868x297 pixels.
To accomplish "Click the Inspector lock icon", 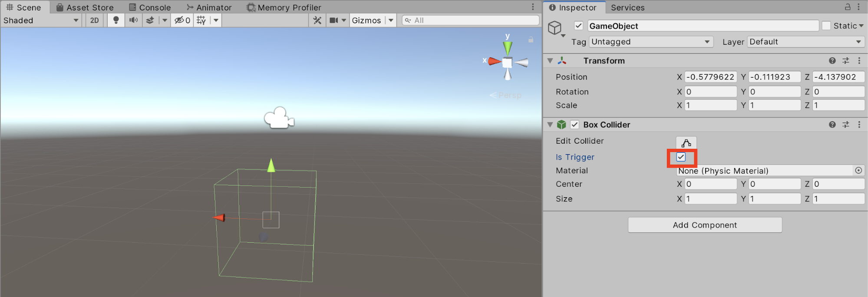I will point(848,7).
